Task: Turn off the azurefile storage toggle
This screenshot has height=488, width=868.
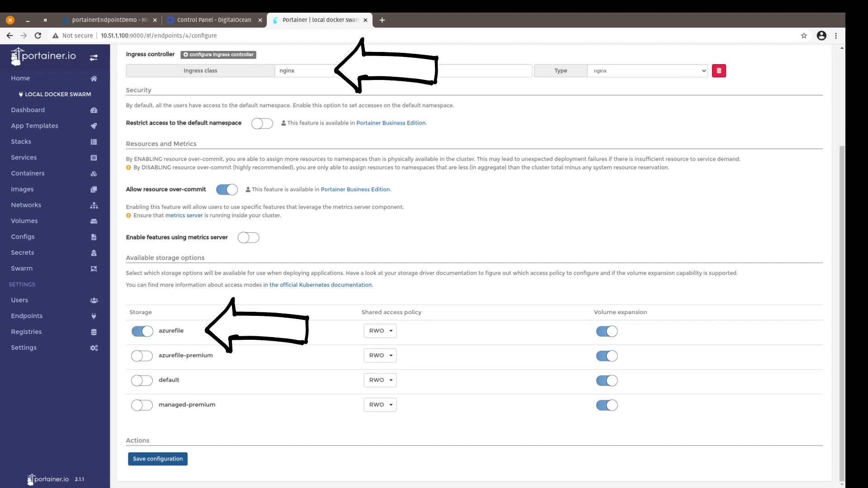Action: click(142, 331)
